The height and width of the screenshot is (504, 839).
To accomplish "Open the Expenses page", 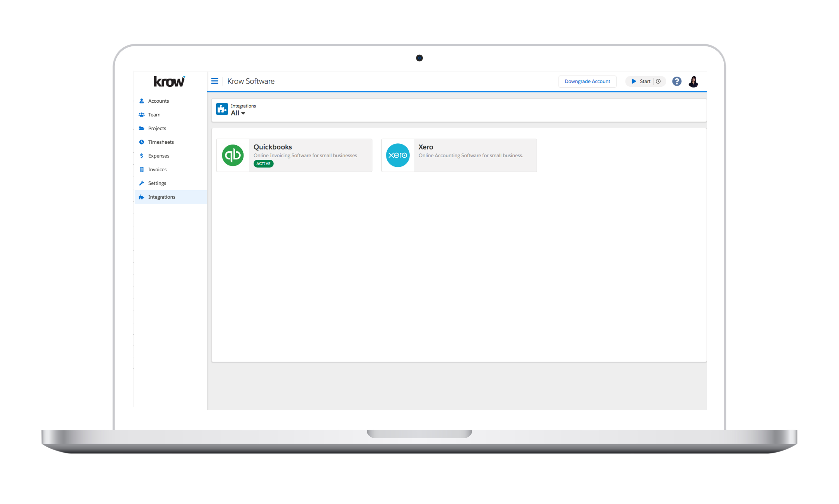I will pyautogui.click(x=158, y=156).
